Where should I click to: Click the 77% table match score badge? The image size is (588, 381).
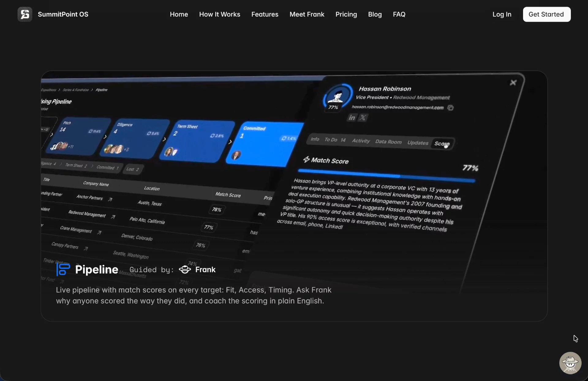(209, 227)
